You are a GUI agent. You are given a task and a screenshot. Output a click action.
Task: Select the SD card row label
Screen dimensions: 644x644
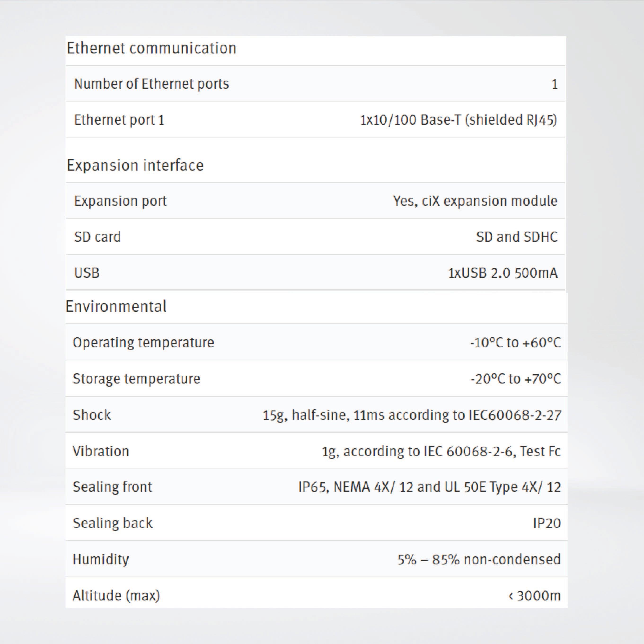point(97,237)
